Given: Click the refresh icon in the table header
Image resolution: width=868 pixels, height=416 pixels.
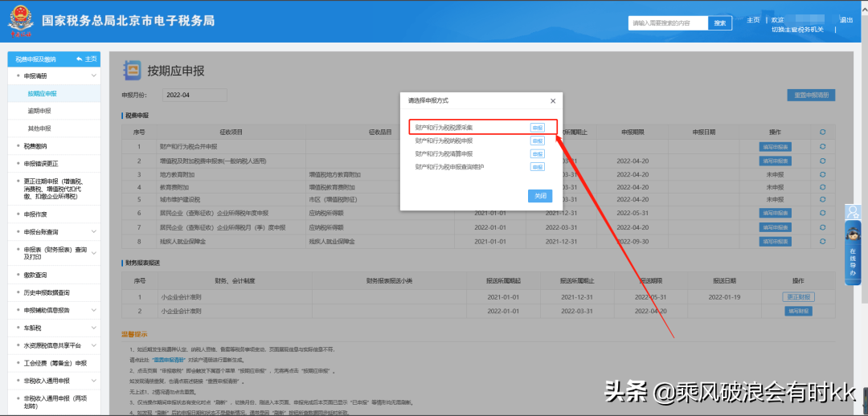Looking at the screenshot, I should point(822,132).
